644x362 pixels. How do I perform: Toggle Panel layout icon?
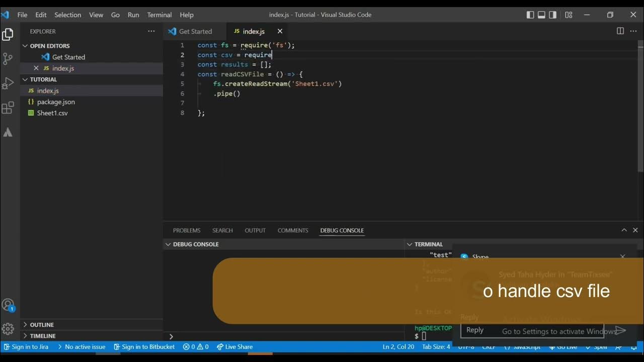pyautogui.click(x=541, y=15)
